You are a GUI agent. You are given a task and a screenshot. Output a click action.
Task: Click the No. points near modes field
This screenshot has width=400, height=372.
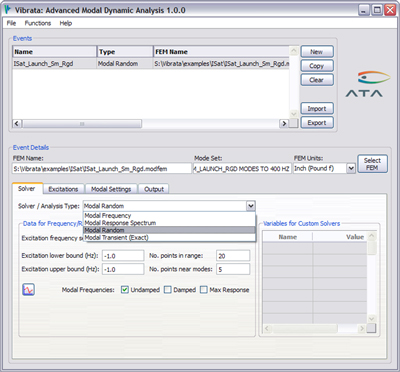[x=233, y=269]
